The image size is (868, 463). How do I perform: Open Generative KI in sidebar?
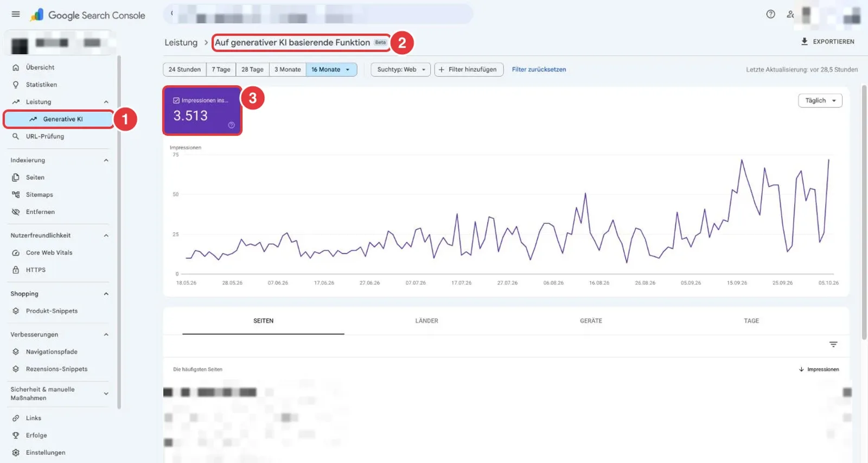click(x=59, y=119)
